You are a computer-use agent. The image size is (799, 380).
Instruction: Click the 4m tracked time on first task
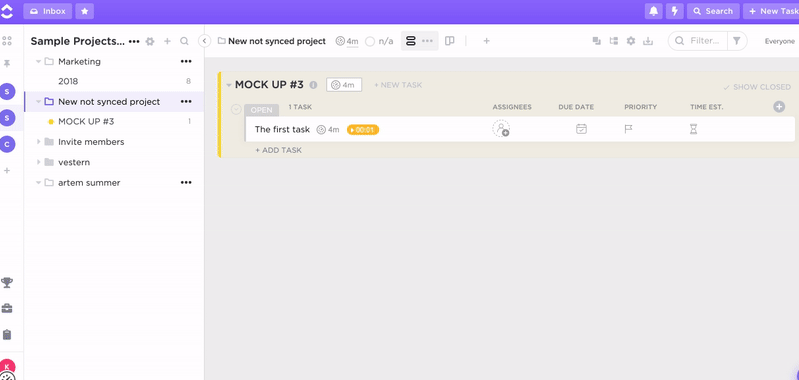[x=328, y=130]
